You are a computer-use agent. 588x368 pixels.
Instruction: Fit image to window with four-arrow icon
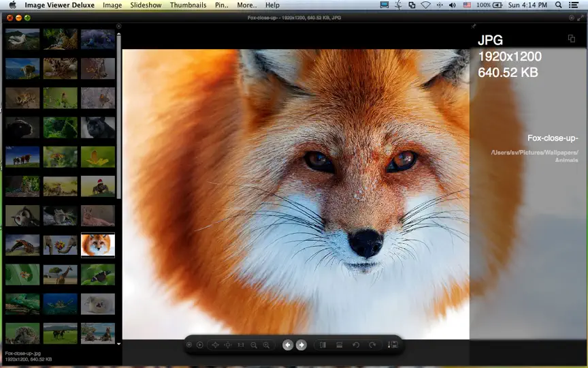pos(215,345)
